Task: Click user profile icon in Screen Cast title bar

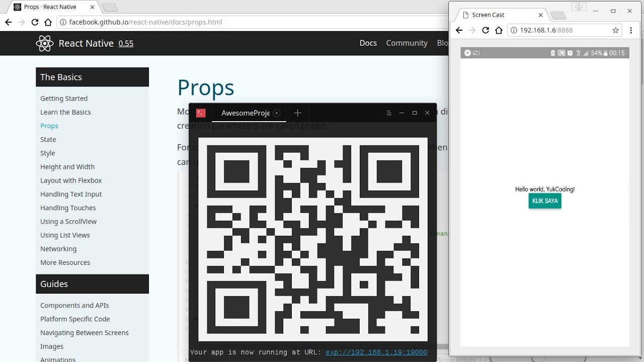Action: click(x=579, y=7)
